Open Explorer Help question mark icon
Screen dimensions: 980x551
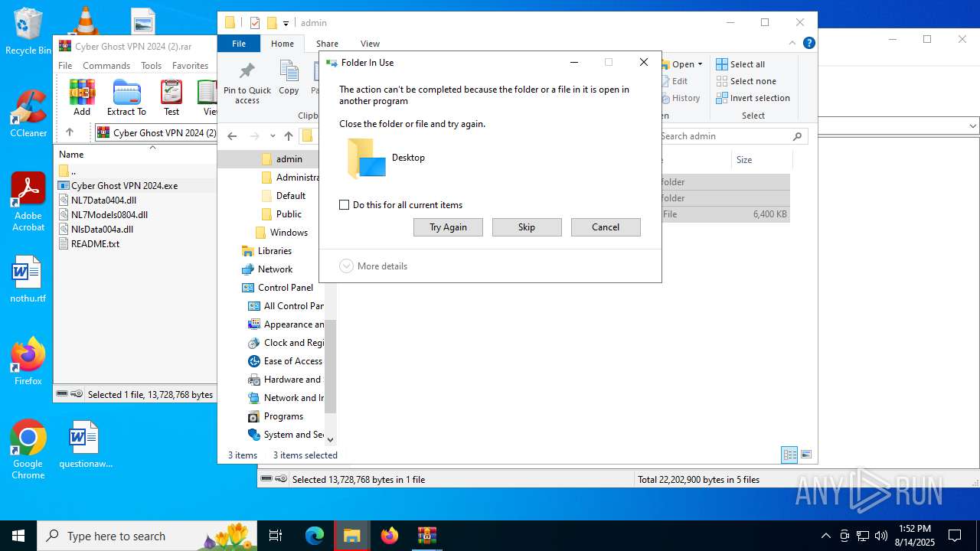pyautogui.click(x=809, y=43)
